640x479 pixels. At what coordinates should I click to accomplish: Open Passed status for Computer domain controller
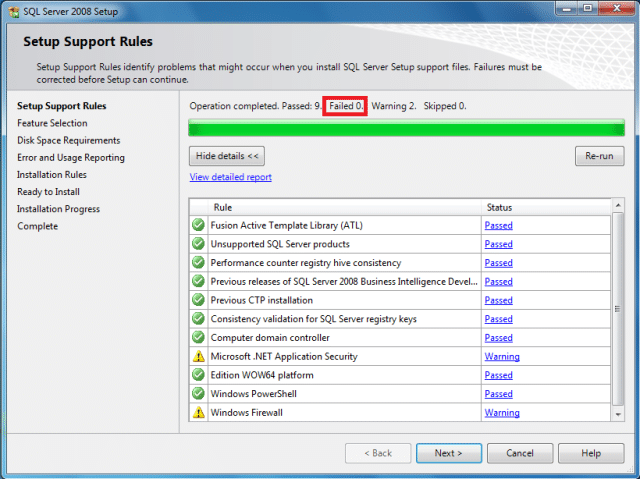tap(498, 338)
